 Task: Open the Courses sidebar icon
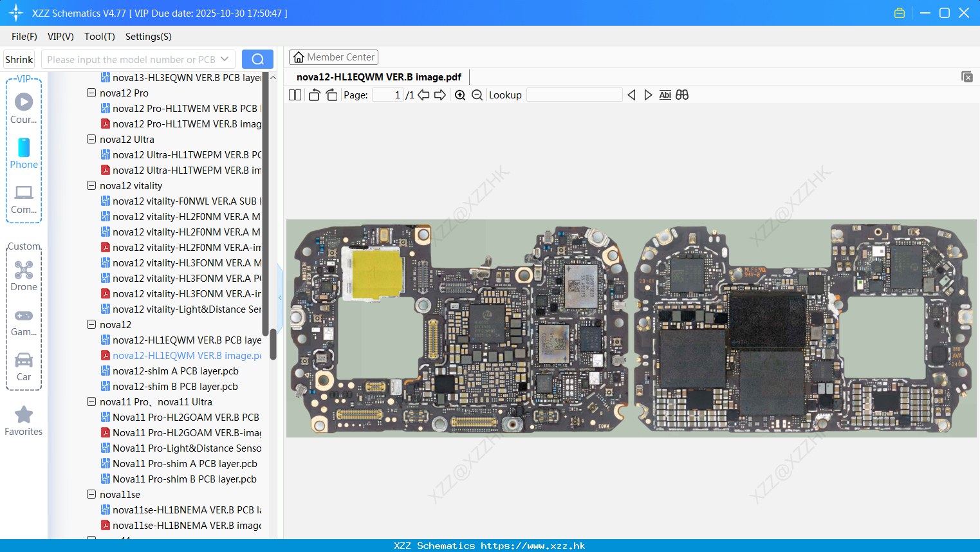click(24, 109)
